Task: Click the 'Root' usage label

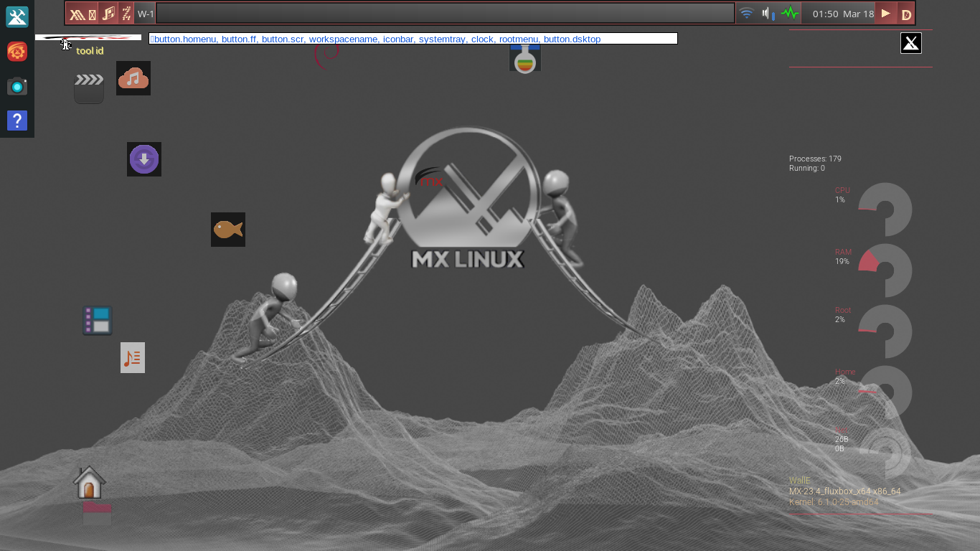Action: click(x=843, y=310)
